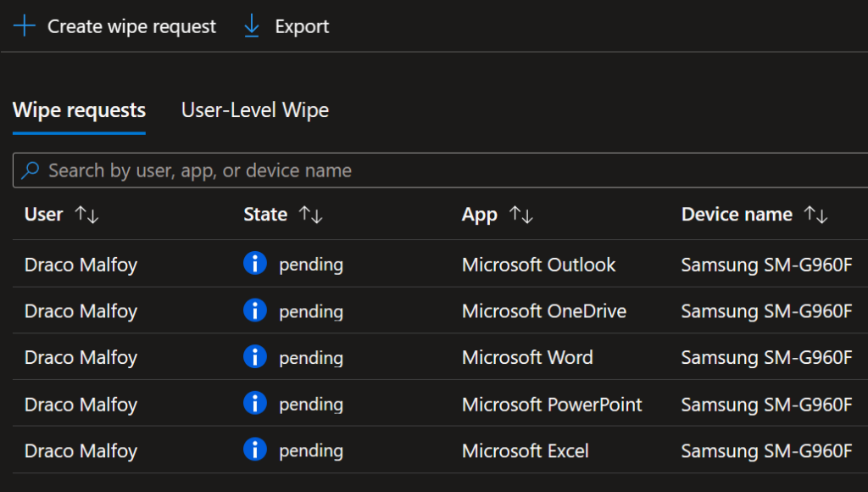Click the info icon in Microsoft Excel row
Screen dimensions: 868x492
(x=254, y=450)
